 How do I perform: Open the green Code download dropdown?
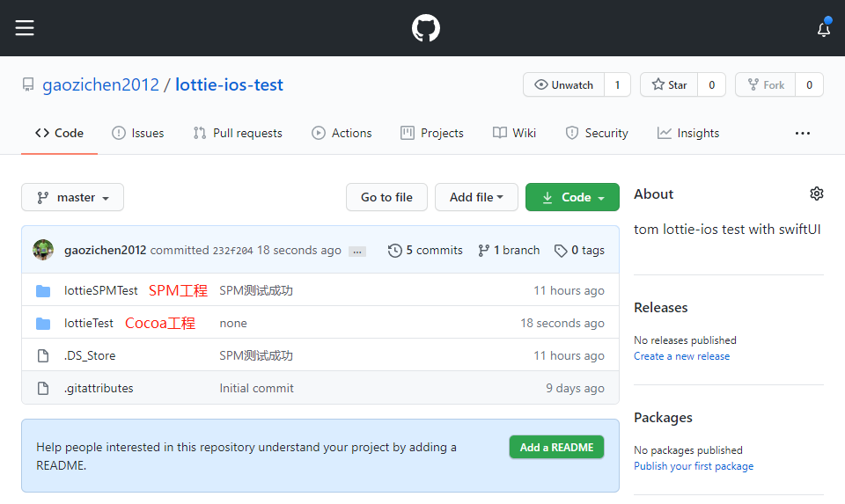pos(572,198)
